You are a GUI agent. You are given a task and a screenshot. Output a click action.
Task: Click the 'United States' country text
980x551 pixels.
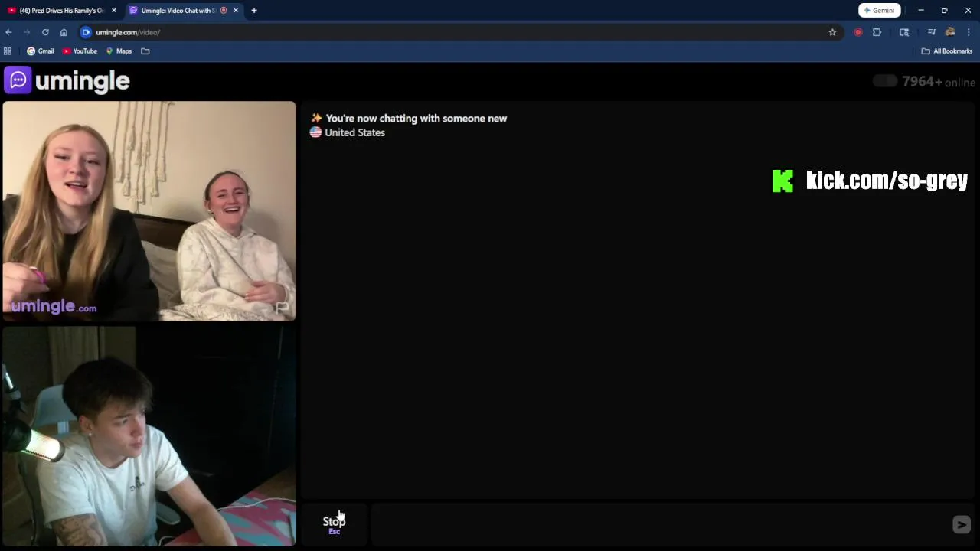pos(354,132)
